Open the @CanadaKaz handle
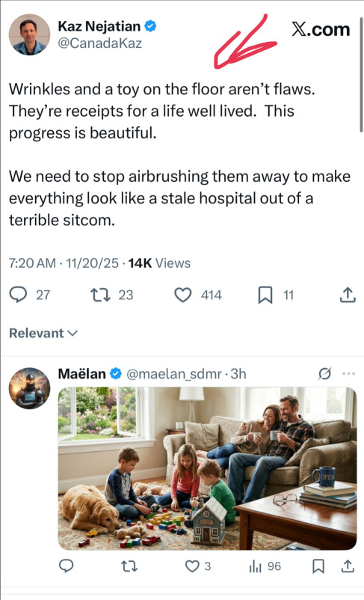Screen dimensions: 364x600 pos(100,43)
